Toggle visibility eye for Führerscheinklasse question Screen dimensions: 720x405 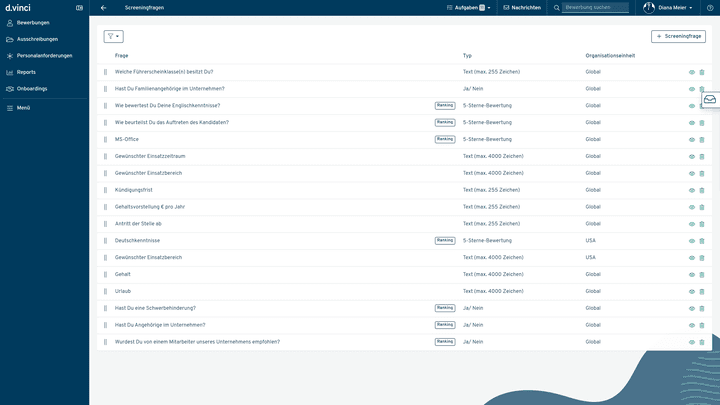tap(691, 72)
